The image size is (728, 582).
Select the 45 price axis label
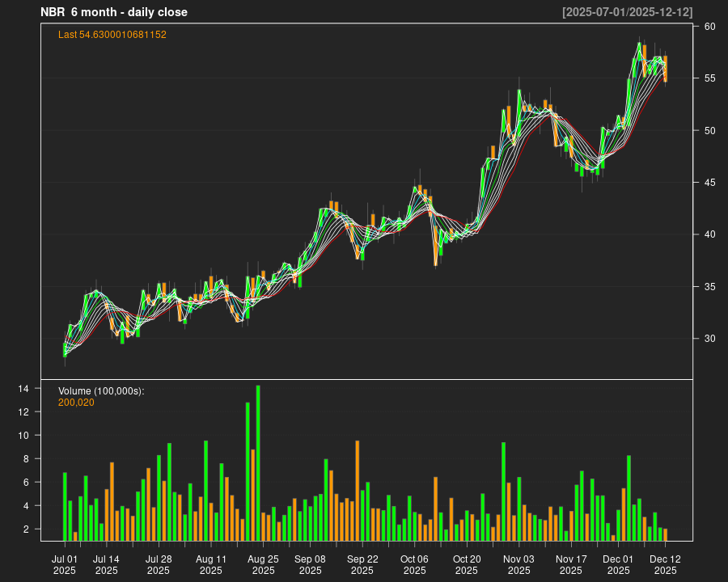pos(709,183)
